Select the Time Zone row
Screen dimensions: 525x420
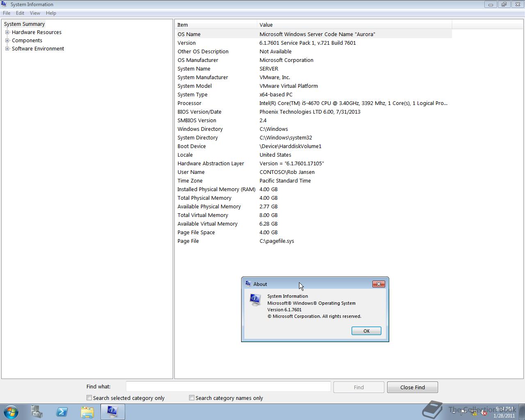click(x=314, y=180)
